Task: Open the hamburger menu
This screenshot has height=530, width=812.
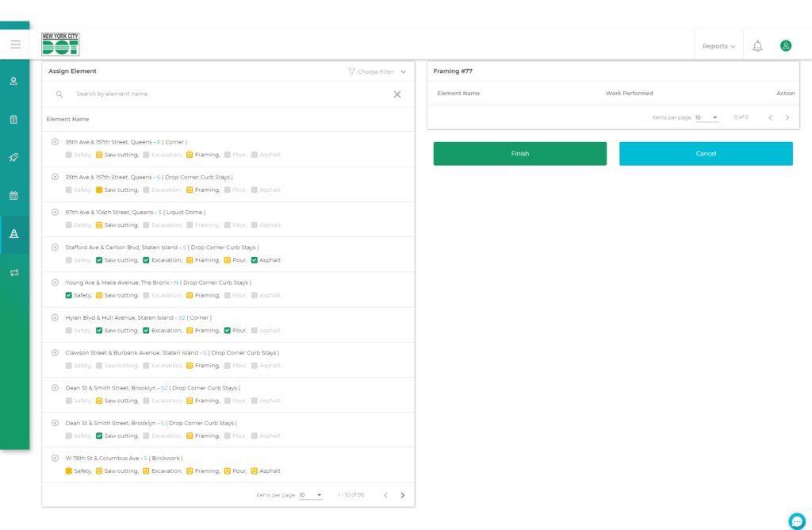Action: pos(15,44)
